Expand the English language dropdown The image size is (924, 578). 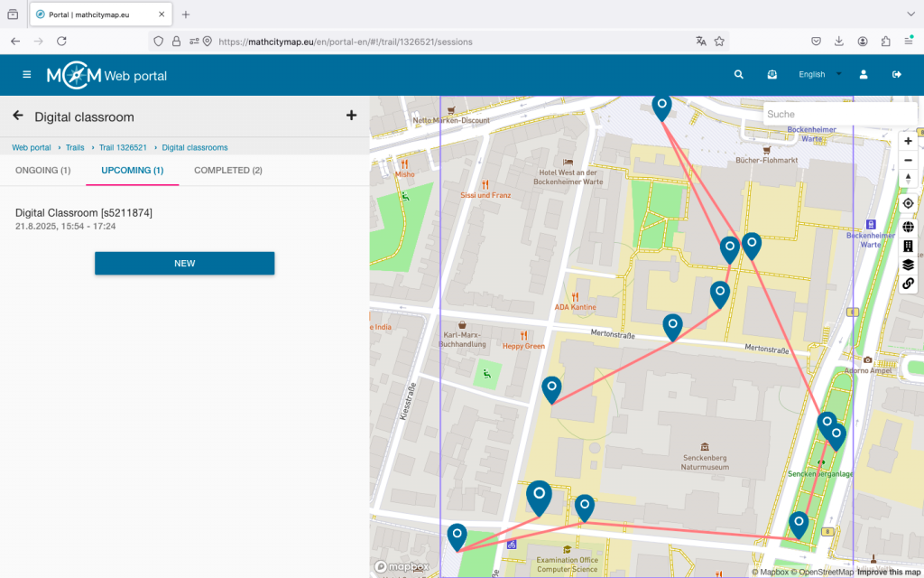(819, 75)
